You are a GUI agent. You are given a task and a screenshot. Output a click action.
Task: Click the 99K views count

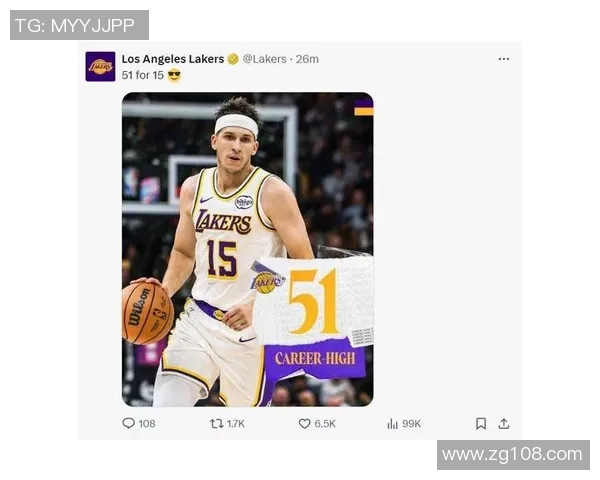pos(411,424)
